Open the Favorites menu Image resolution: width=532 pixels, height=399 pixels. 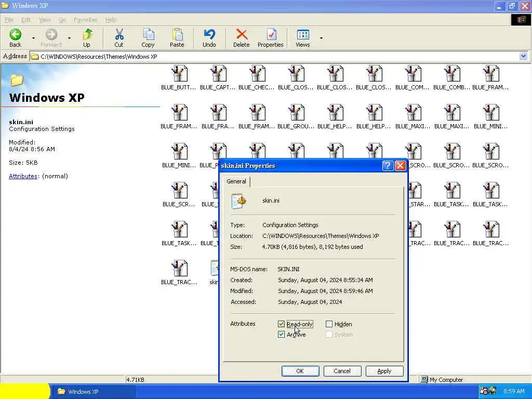coord(86,20)
